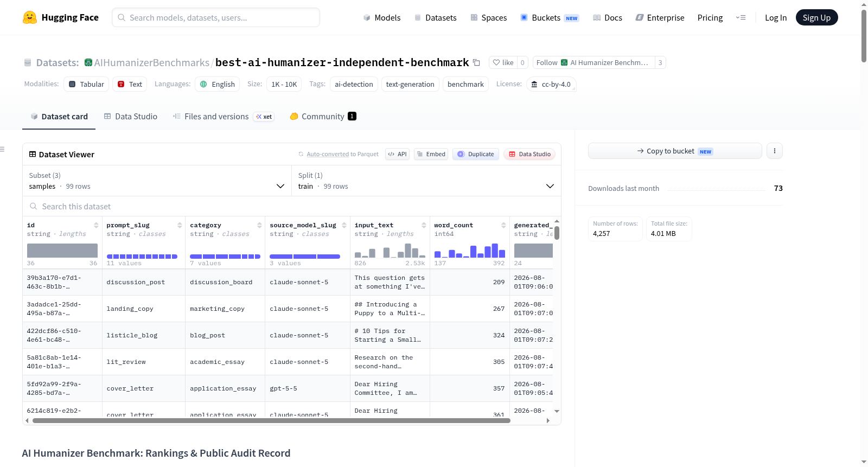Sort by the word_count column
This screenshot has height=467, width=868.
coord(503,225)
